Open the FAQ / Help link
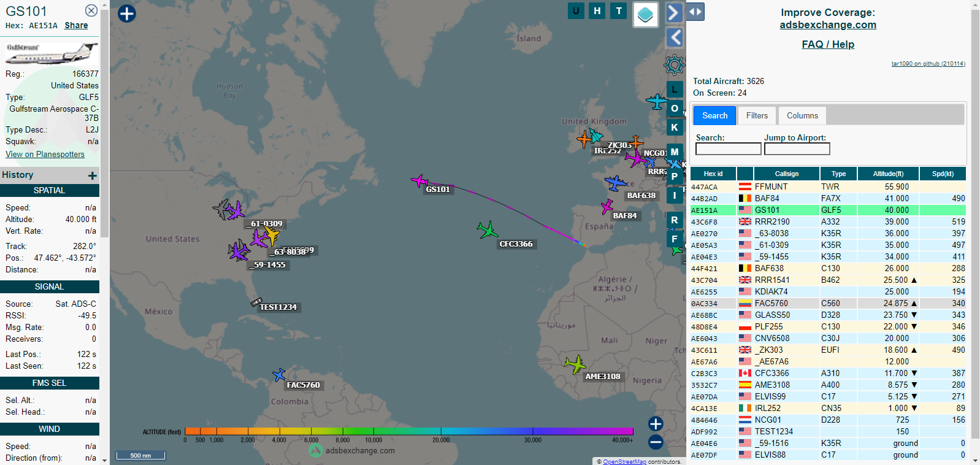Viewport: 980px width, 465px height. tap(828, 44)
